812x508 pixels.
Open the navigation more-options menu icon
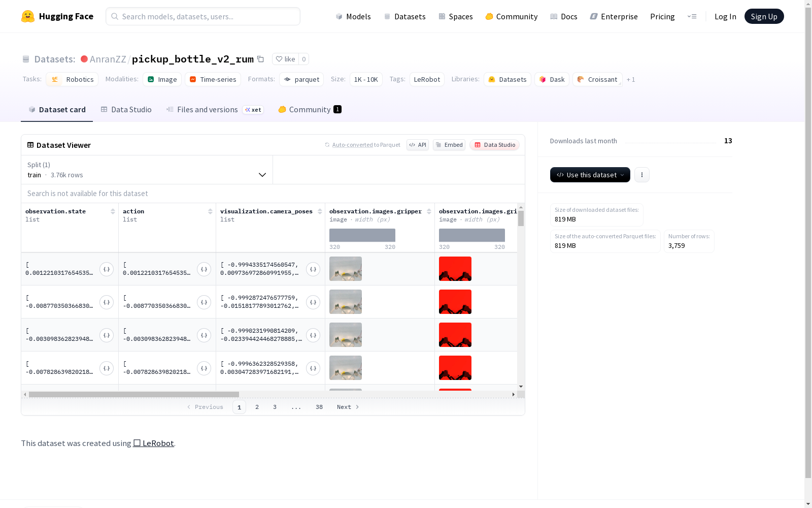click(x=692, y=16)
